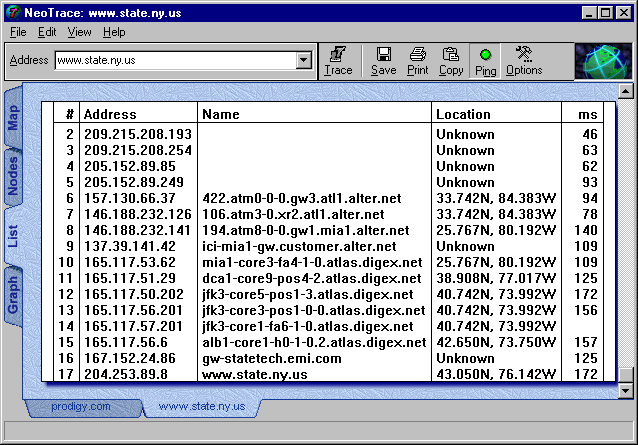Image resolution: width=638 pixels, height=445 pixels.
Task: Click www.state.ny.us in the Name column
Action: pyautogui.click(x=255, y=374)
